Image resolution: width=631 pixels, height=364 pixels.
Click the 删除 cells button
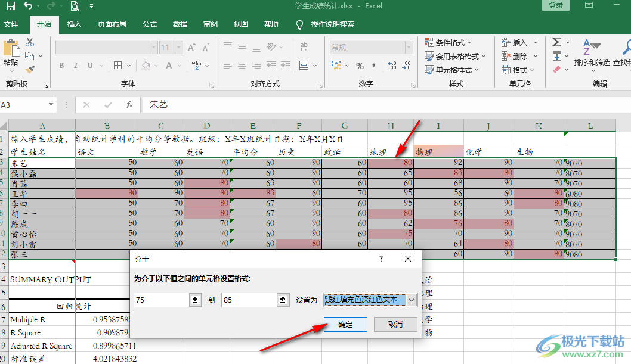pyautogui.click(x=519, y=56)
